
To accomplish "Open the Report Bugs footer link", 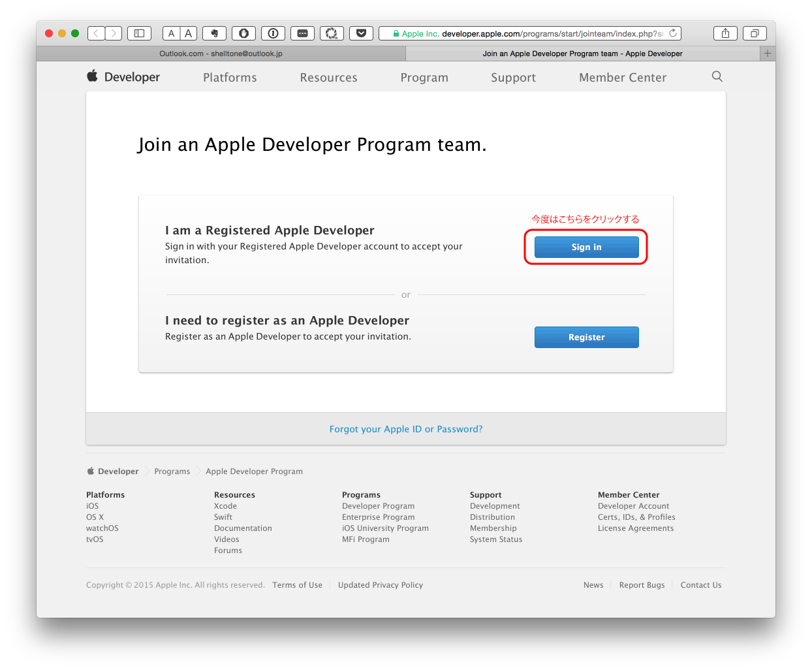I will [642, 585].
